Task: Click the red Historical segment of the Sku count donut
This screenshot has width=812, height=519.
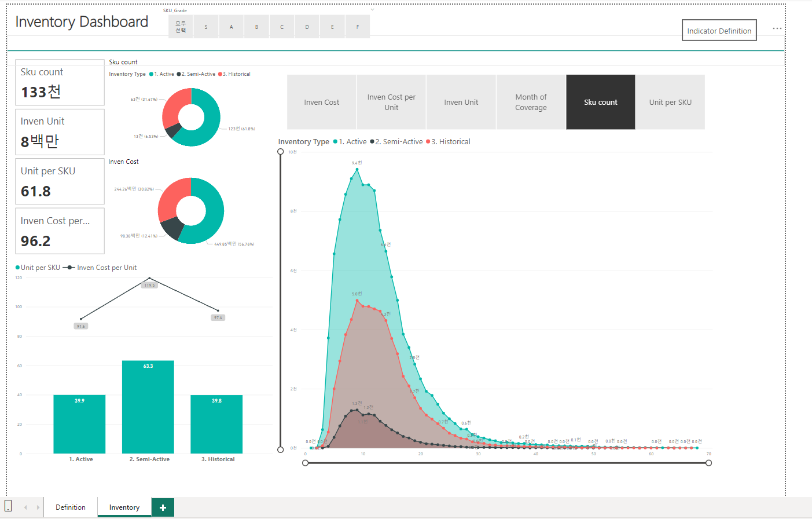Action: 173,105
